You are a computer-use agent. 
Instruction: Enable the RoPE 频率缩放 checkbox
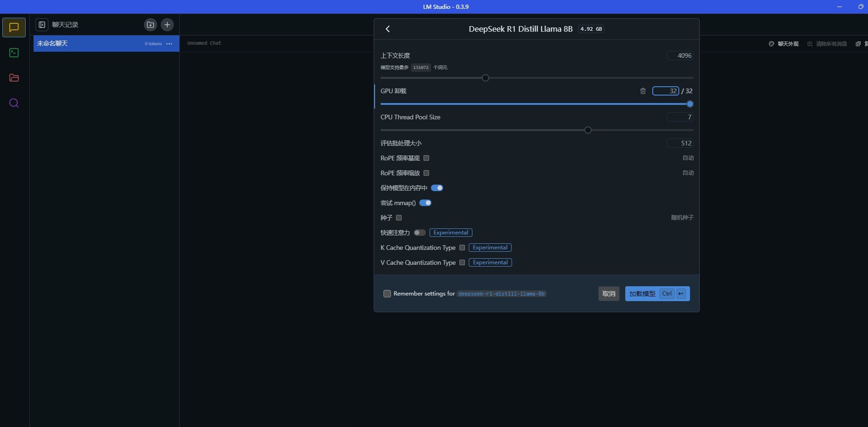(426, 173)
